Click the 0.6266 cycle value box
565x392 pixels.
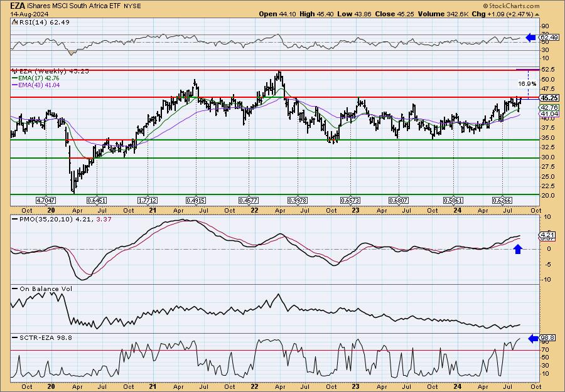click(502, 200)
